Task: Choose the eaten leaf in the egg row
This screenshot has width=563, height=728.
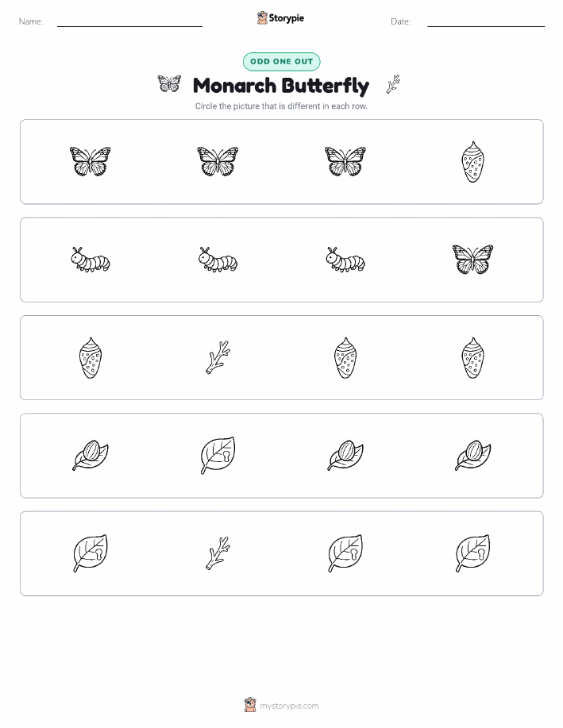Action: point(218,455)
